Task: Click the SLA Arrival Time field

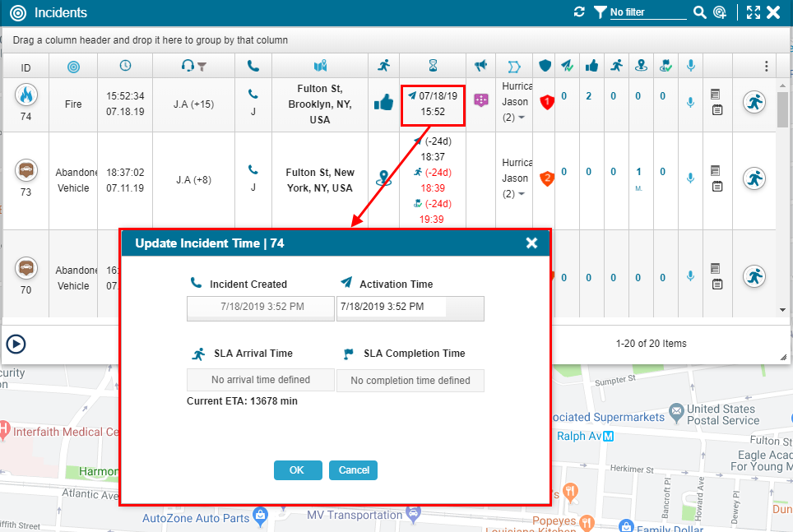Action: coord(261,380)
